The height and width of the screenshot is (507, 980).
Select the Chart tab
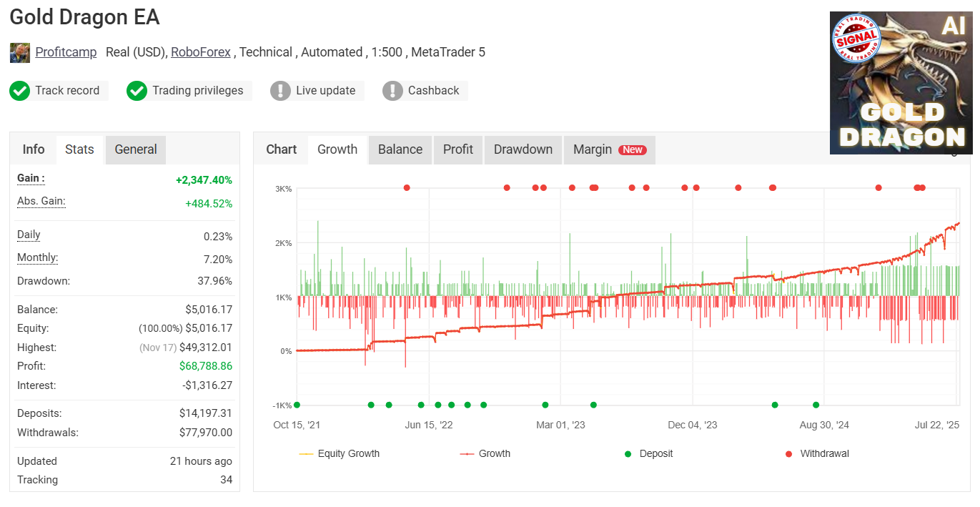coord(281,149)
